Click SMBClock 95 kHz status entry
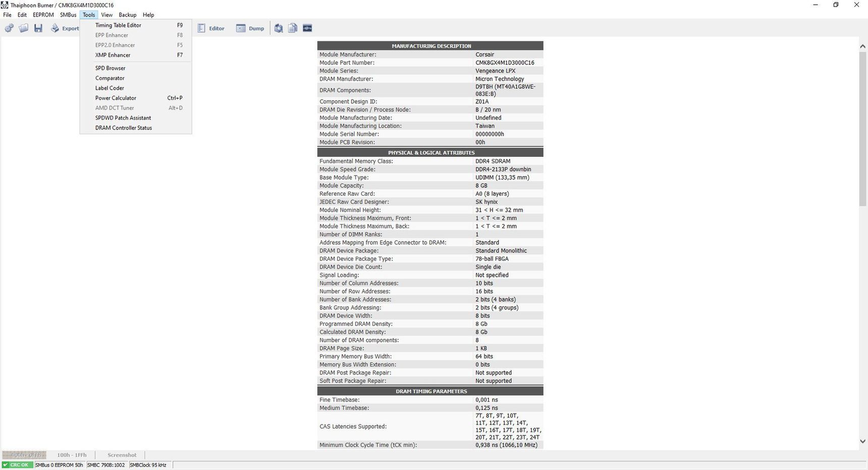This screenshot has height=470, width=868. 148,465
